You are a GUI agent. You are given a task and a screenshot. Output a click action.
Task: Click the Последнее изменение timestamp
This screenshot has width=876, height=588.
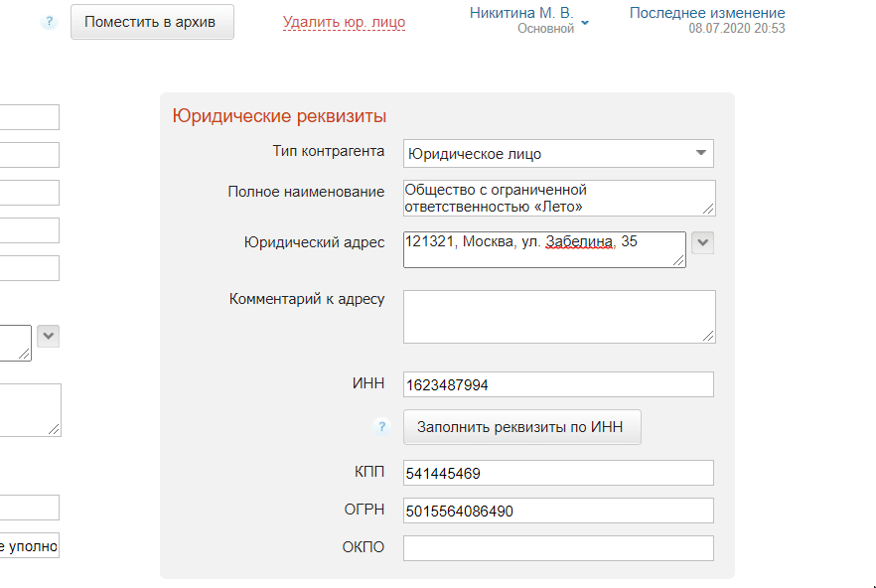point(736,29)
